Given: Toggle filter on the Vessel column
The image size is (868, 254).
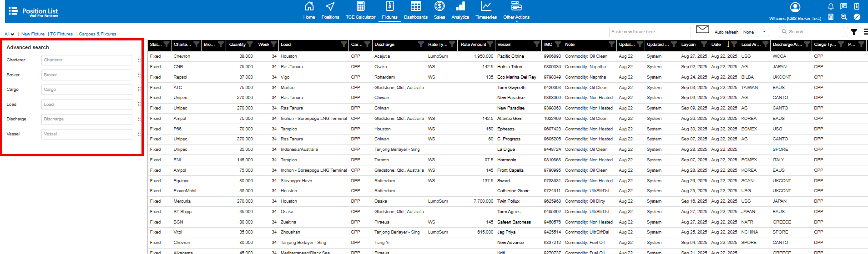Looking at the screenshot, I should pyautogui.click(x=536, y=45).
